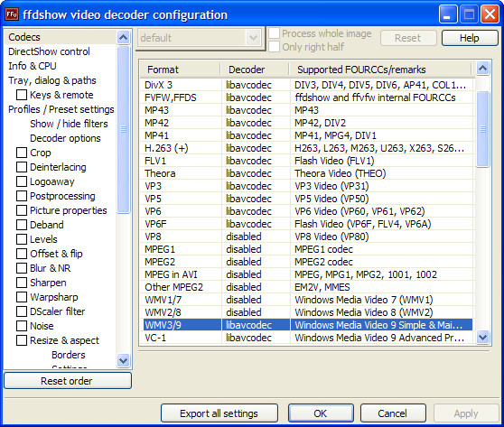This screenshot has width=504, height=427.
Task: Open Tray, dialog & paths page
Action: 52,80
